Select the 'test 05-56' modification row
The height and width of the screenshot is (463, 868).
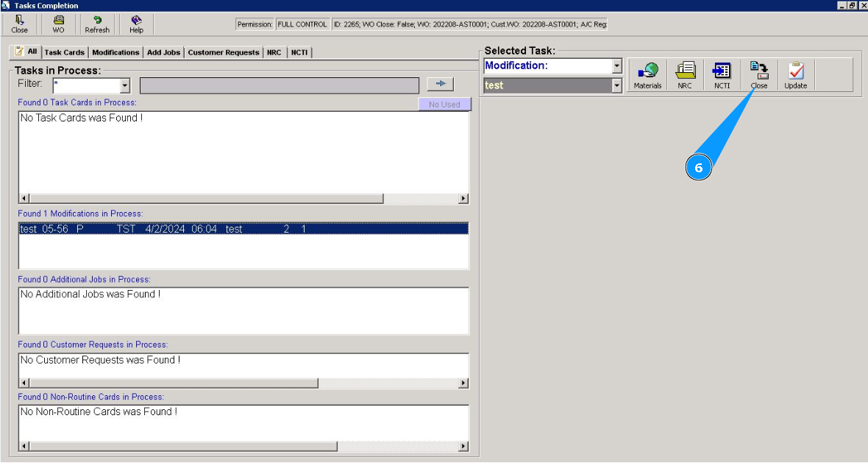243,229
